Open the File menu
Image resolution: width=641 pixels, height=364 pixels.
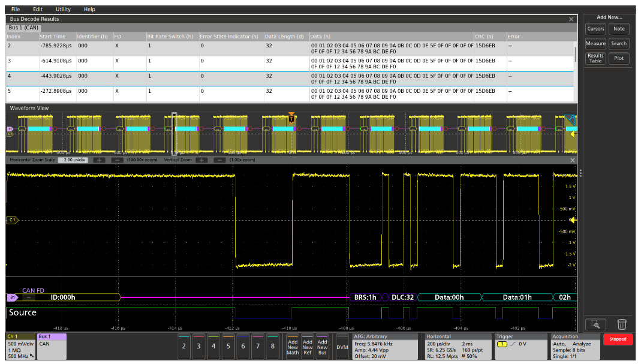point(16,9)
